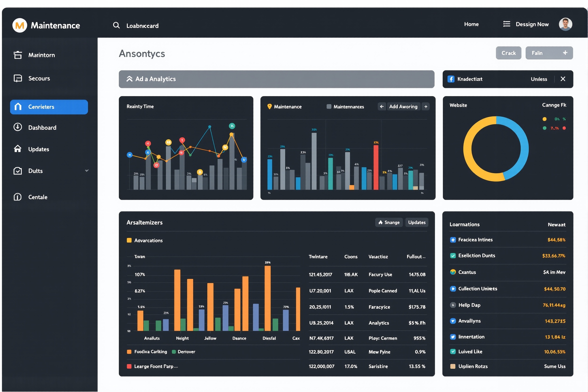Click the search magnifier icon
The width and height of the screenshot is (588, 392).
116,25
